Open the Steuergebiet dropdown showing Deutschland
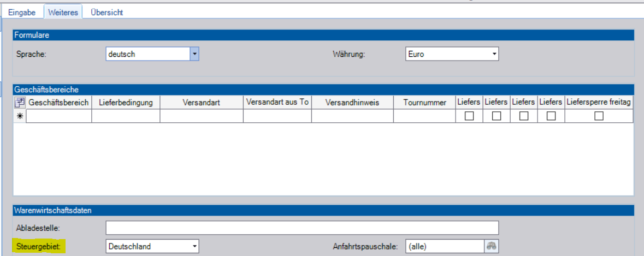This screenshot has width=644, height=256. click(x=194, y=246)
